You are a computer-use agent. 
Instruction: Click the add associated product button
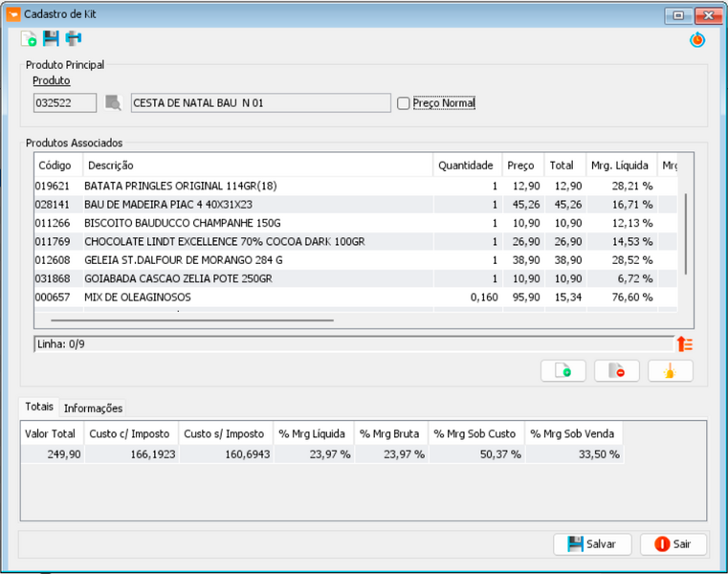pyautogui.click(x=563, y=371)
